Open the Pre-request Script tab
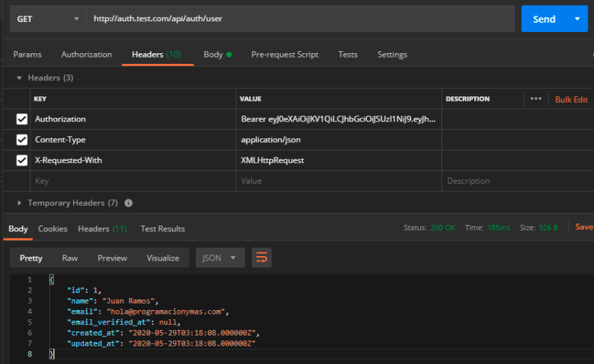594x364 pixels. pyautogui.click(x=285, y=55)
